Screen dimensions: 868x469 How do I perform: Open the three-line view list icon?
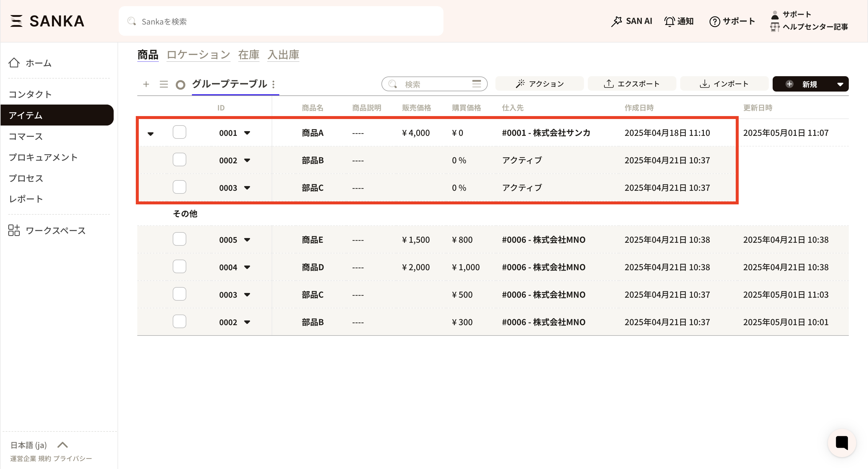164,84
